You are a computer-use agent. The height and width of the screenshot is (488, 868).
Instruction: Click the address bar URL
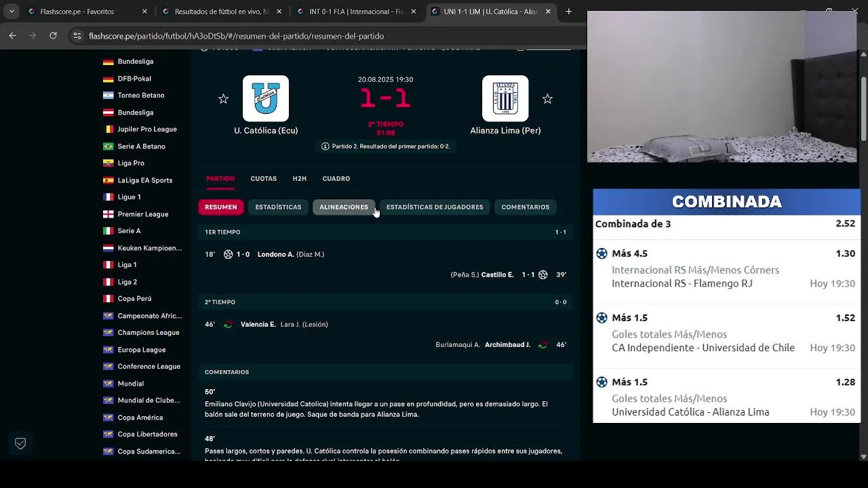236,36
